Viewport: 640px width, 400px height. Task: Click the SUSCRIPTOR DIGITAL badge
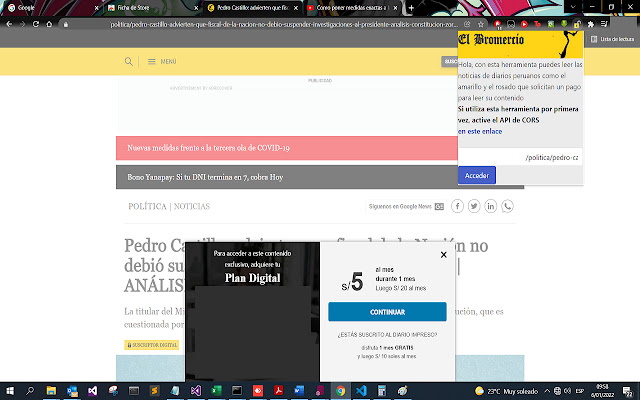(x=152, y=345)
